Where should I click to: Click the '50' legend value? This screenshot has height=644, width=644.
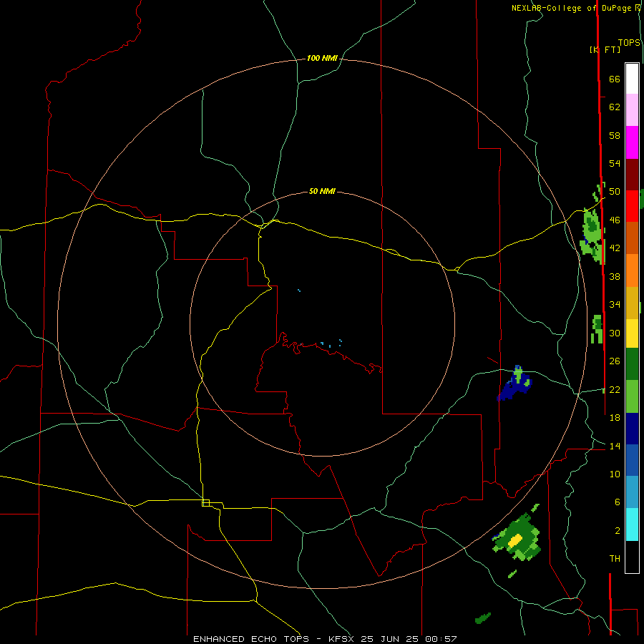click(615, 192)
